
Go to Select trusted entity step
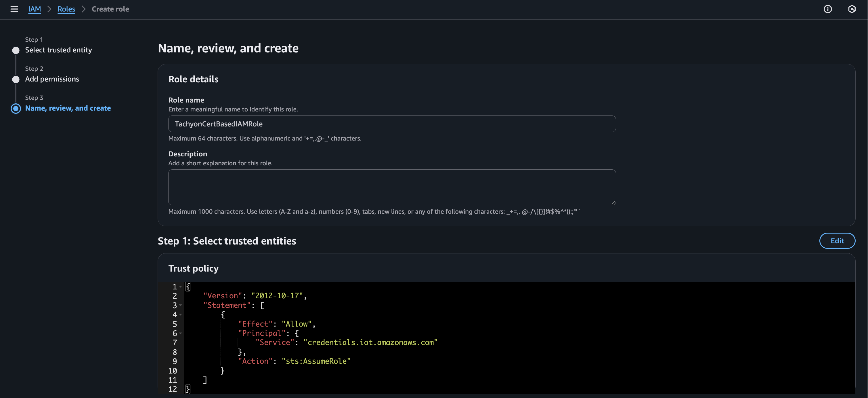click(58, 50)
